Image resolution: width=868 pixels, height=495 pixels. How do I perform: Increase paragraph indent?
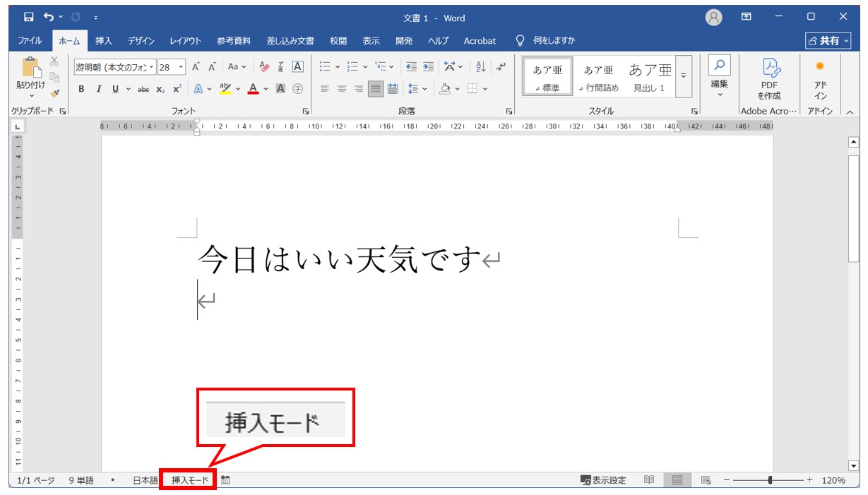coord(428,67)
